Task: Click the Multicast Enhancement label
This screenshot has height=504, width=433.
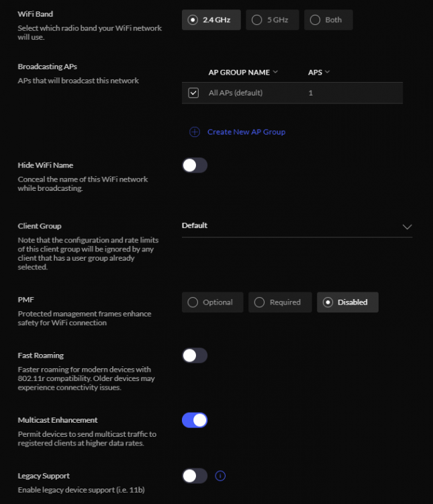Action: click(x=58, y=420)
